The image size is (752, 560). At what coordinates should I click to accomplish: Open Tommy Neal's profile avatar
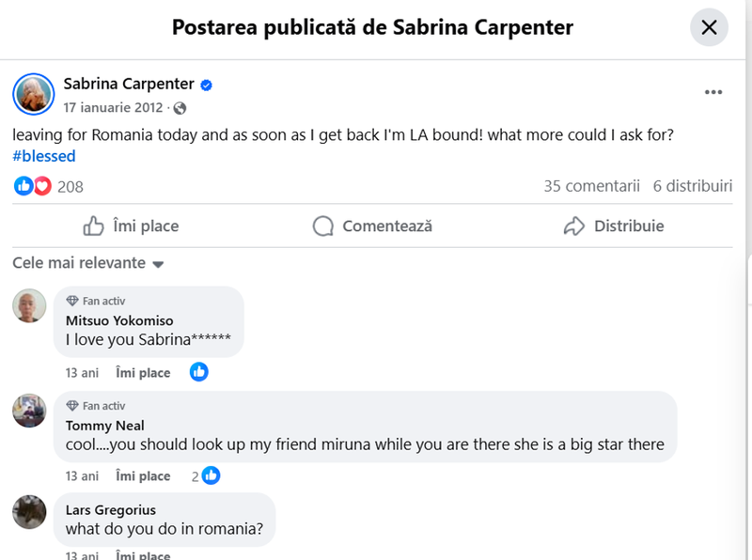pyautogui.click(x=29, y=411)
